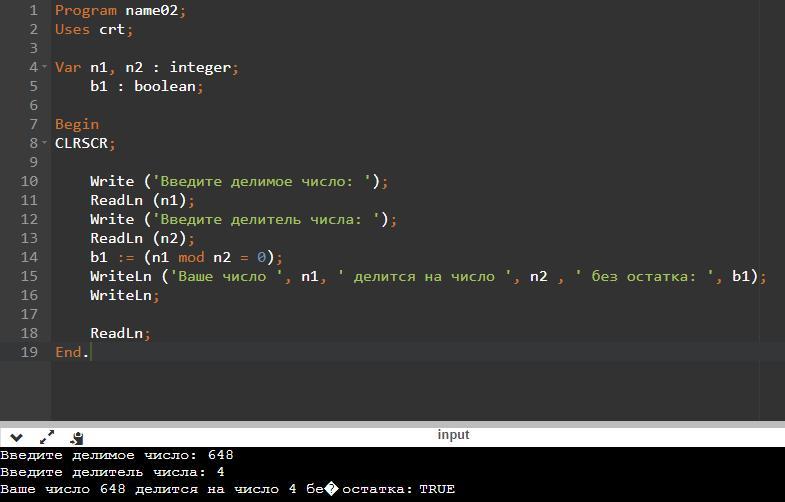785x502 pixels.
Task: Click the 'mod' operator on line 14
Action: pyautogui.click(x=191, y=257)
